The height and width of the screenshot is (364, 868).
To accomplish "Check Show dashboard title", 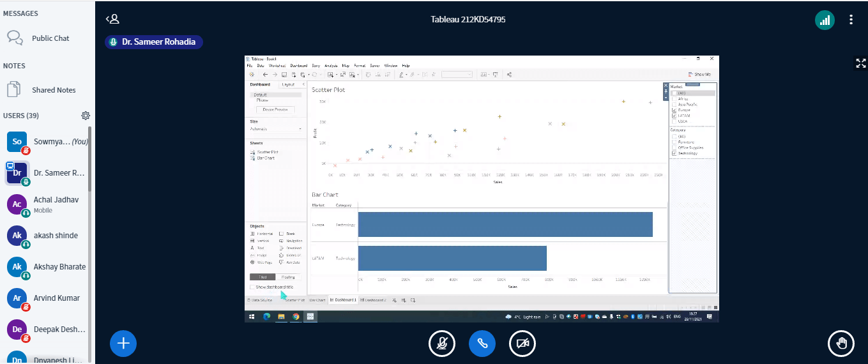I will point(252,287).
